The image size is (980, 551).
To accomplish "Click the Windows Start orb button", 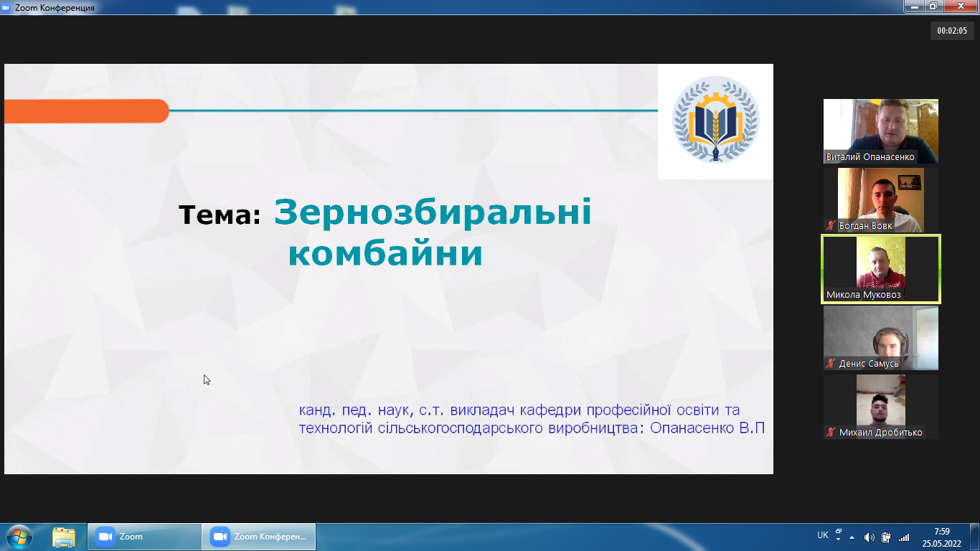I will [19, 537].
